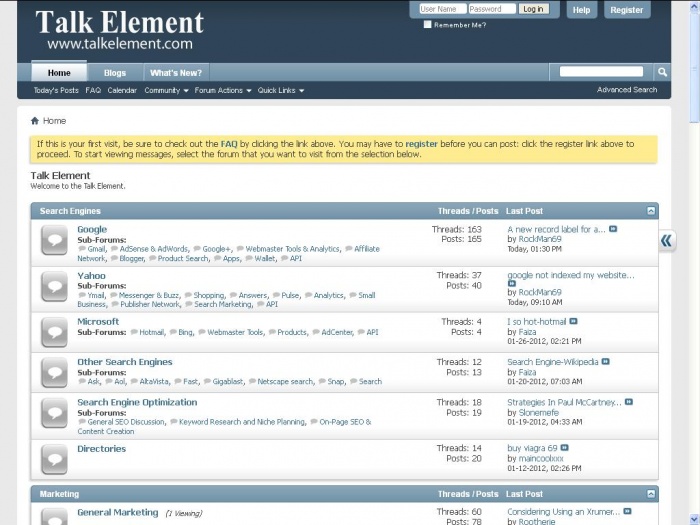Open the Webmaster Tools & Analytics sub-forum
The height and width of the screenshot is (525, 700).
293,249
